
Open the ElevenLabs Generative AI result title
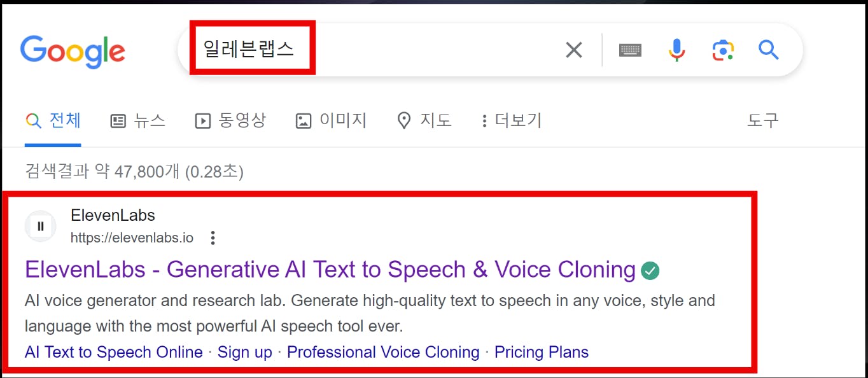click(x=330, y=270)
